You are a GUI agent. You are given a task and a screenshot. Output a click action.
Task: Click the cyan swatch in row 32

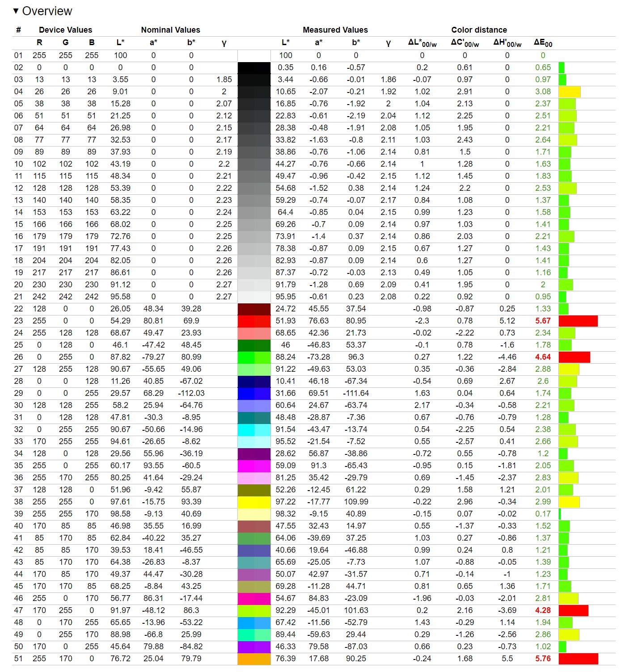point(254,429)
